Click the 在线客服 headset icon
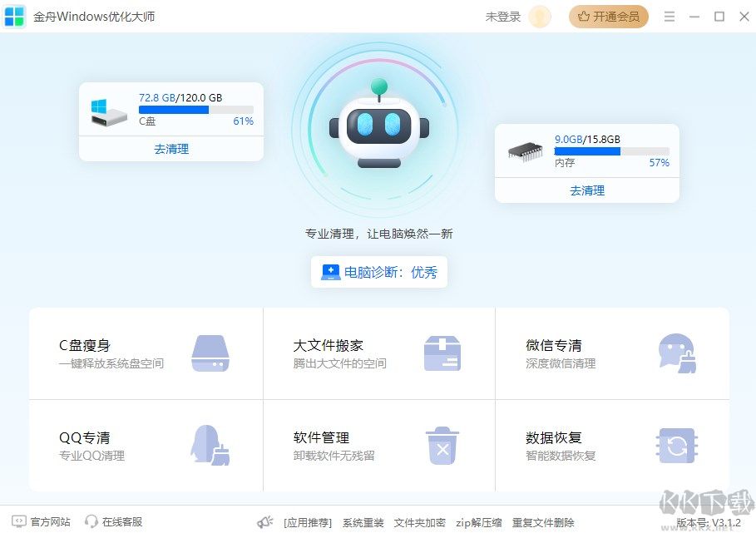The width and height of the screenshot is (756, 533). coord(91,521)
